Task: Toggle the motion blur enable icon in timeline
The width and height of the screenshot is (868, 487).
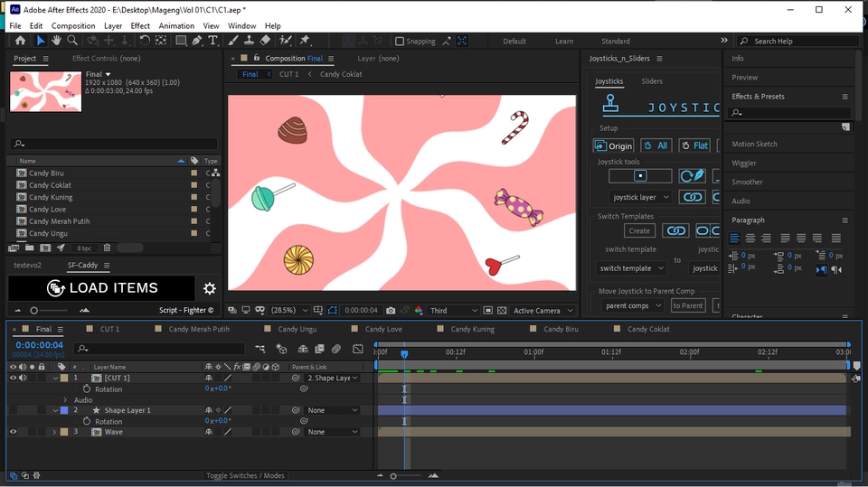Action: point(336,349)
